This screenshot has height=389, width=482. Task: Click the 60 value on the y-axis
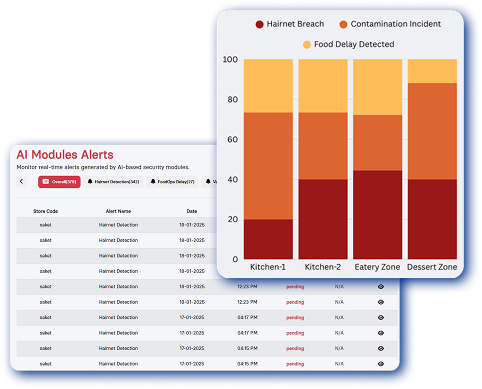[233, 139]
